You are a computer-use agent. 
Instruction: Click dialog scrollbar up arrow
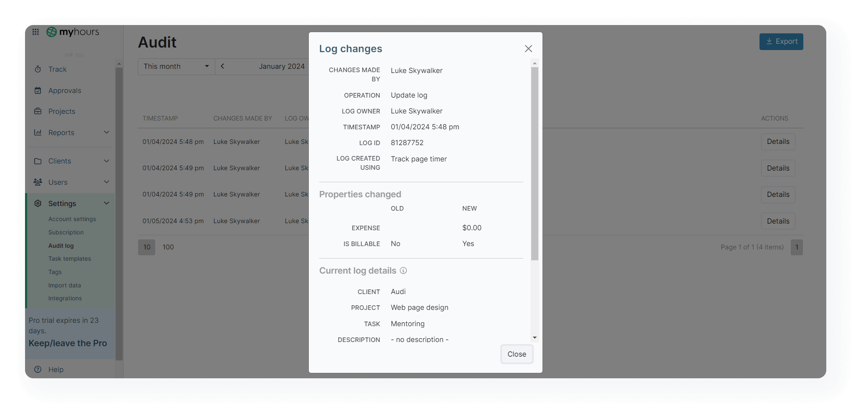[535, 63]
